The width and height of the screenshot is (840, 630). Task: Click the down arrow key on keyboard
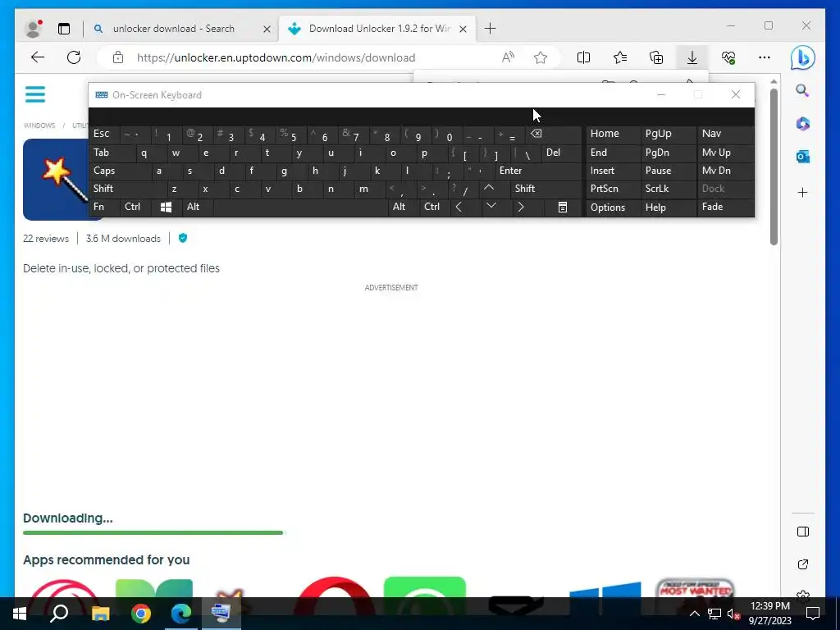click(x=496, y=207)
